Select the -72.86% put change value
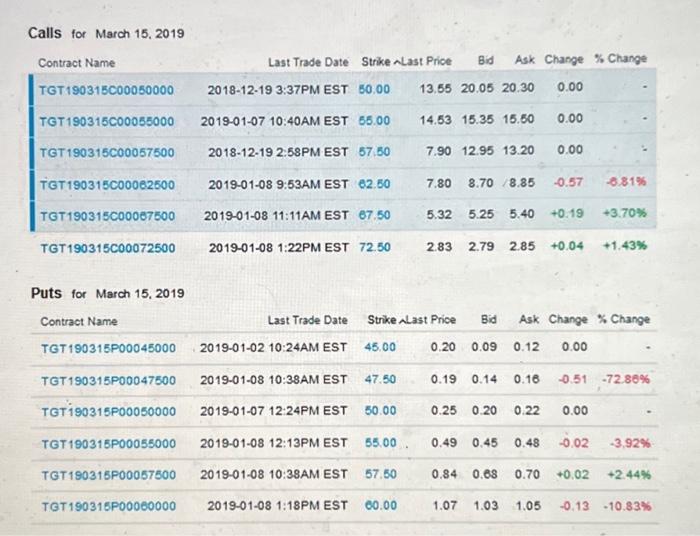The image size is (700, 536). (625, 379)
